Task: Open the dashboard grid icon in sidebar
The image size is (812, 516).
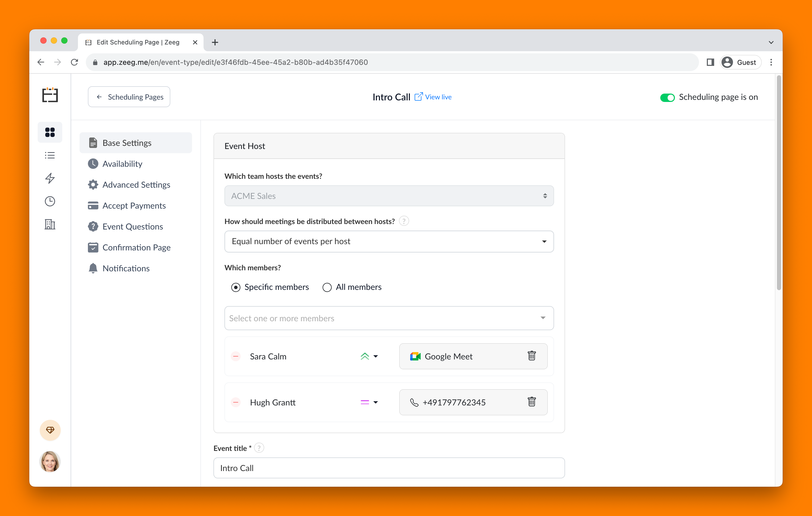Action: (50, 132)
